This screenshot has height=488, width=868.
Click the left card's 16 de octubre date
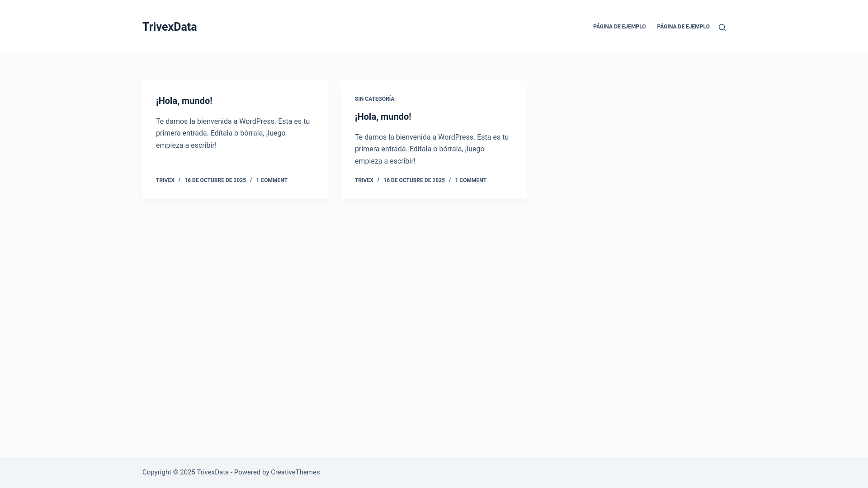coord(215,180)
